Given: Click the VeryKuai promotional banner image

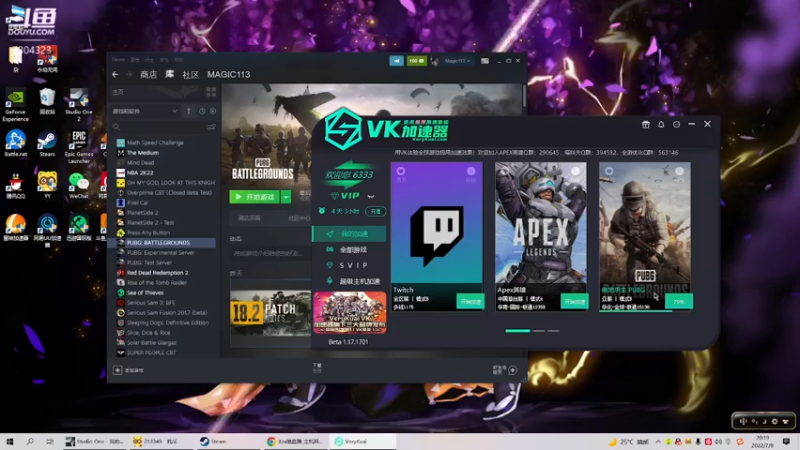Looking at the screenshot, I should 349,313.
